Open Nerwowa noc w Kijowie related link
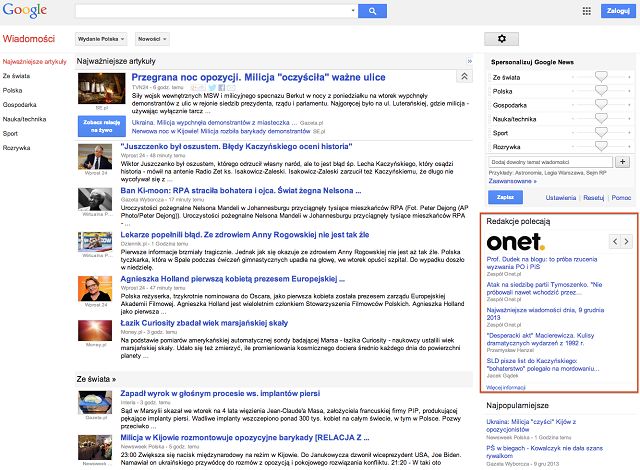This screenshot has height=470, width=640. pyautogui.click(x=221, y=131)
